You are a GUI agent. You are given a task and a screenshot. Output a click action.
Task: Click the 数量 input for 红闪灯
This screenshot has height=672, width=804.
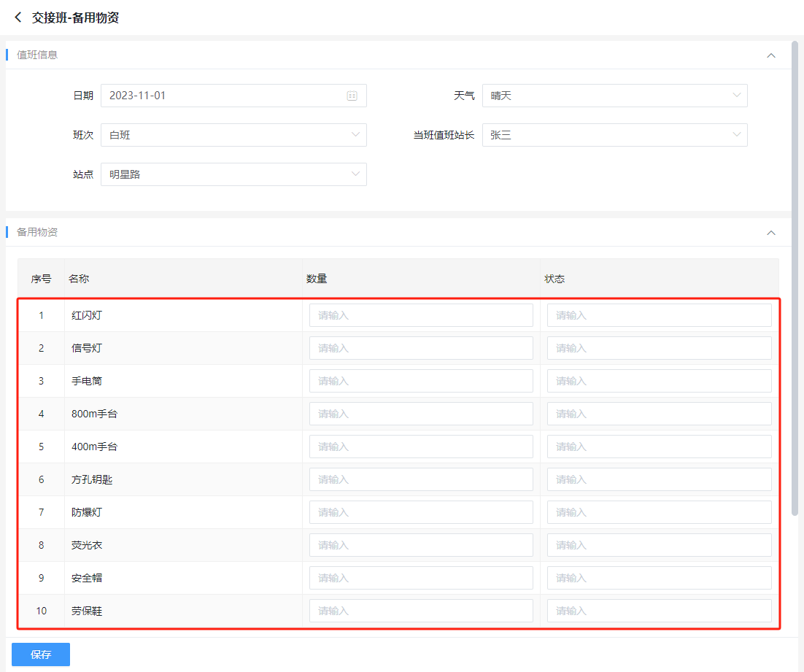pos(421,315)
